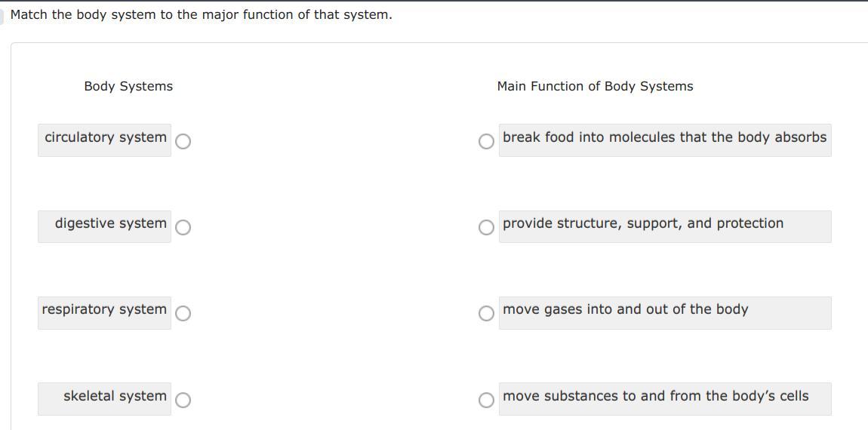Select the radio circle beside skeletal system
This screenshot has width=868, height=430.
[183, 400]
